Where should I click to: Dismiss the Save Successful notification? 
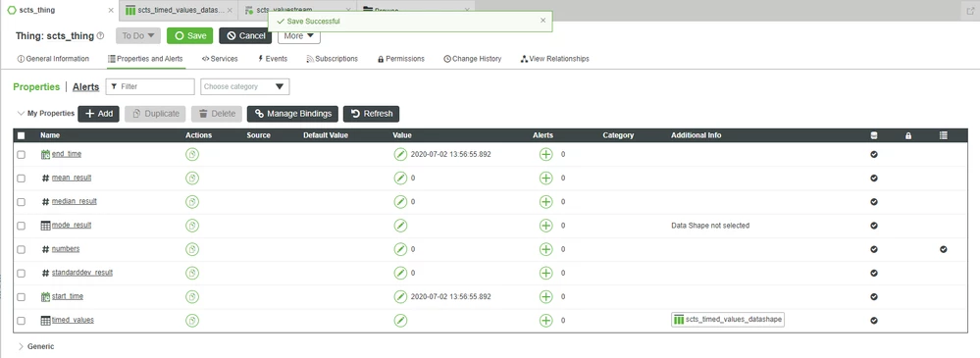pyautogui.click(x=542, y=21)
